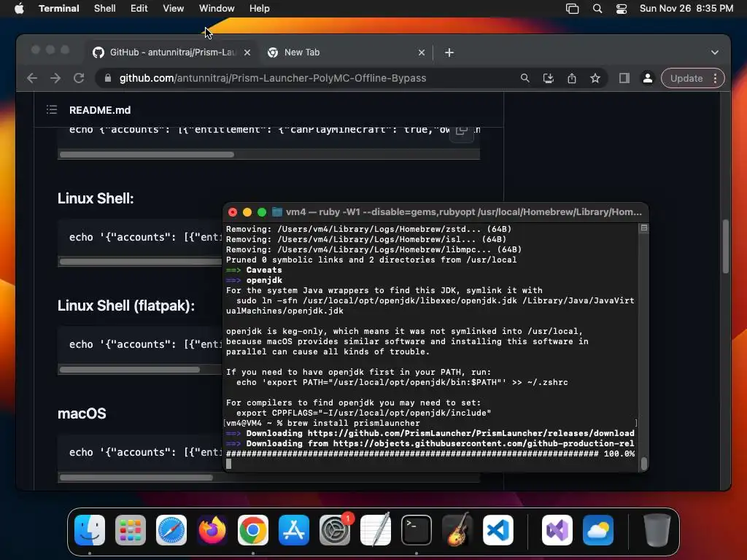Click the install page icon
747x560 pixels.
[549, 78]
